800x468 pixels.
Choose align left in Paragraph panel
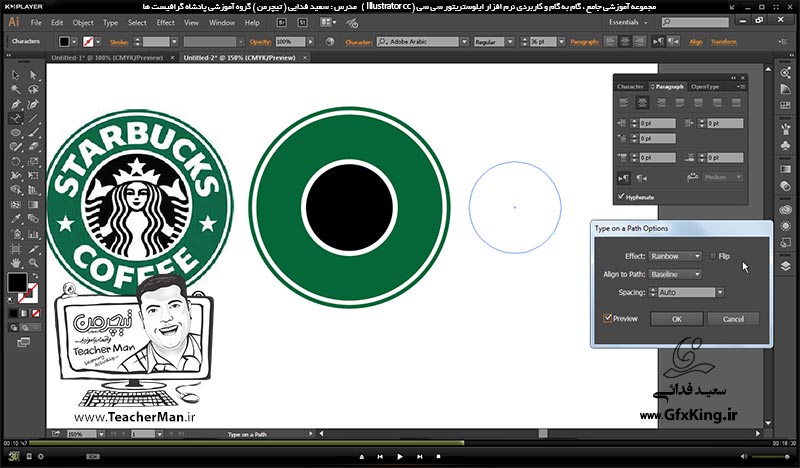pos(623,103)
